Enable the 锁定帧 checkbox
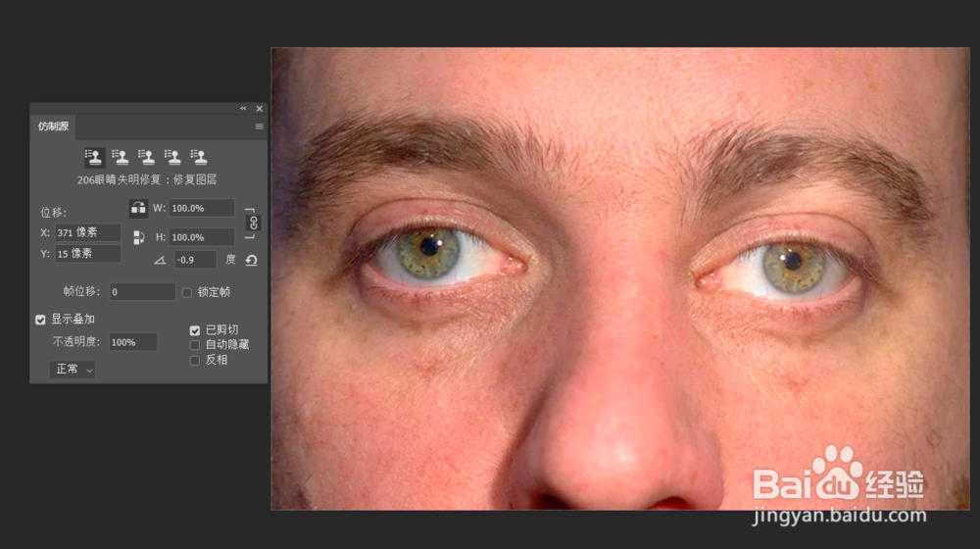 pos(187,292)
